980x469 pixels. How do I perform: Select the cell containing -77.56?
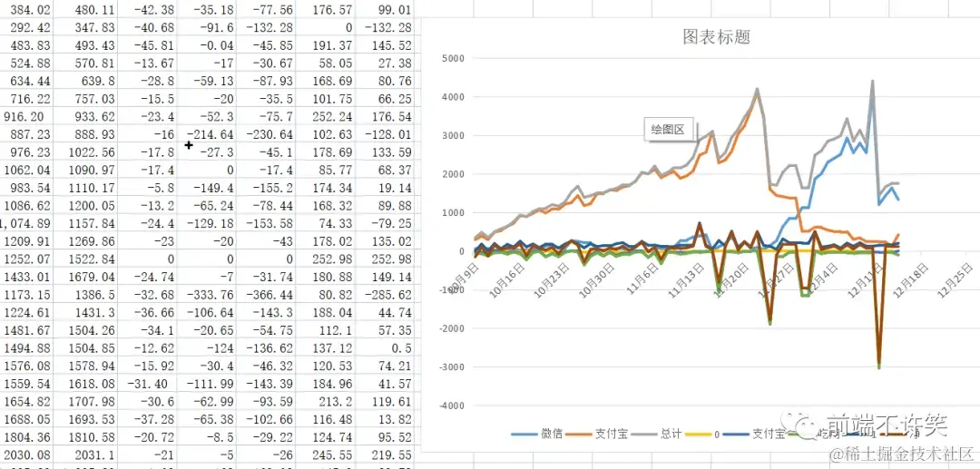(268, 9)
